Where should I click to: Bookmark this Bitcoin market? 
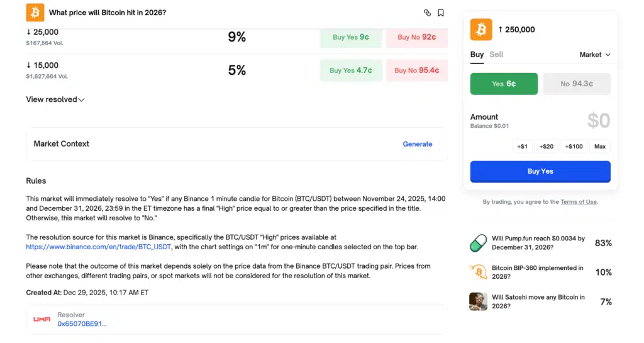tap(441, 13)
